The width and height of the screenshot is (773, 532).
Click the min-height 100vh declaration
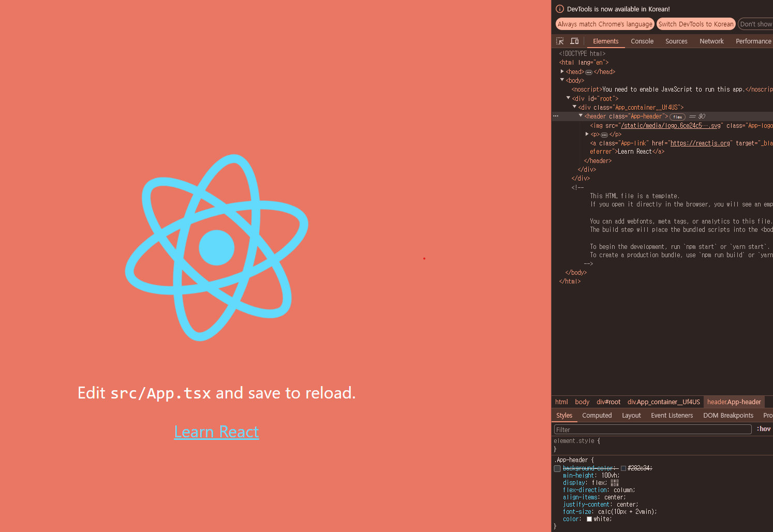click(x=591, y=475)
